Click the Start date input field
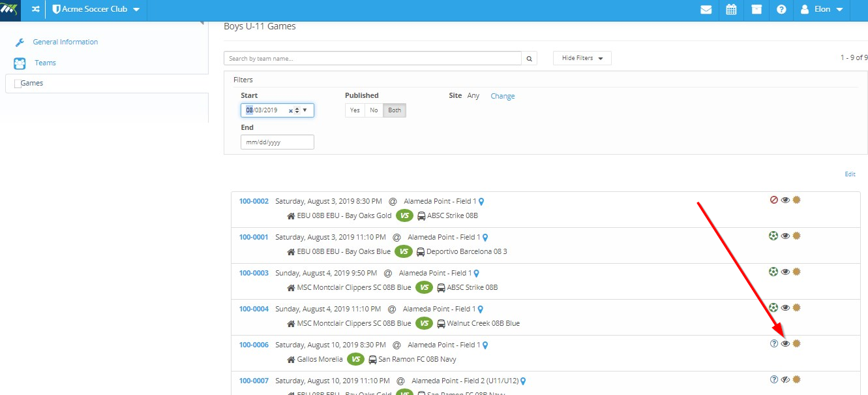 tap(277, 110)
